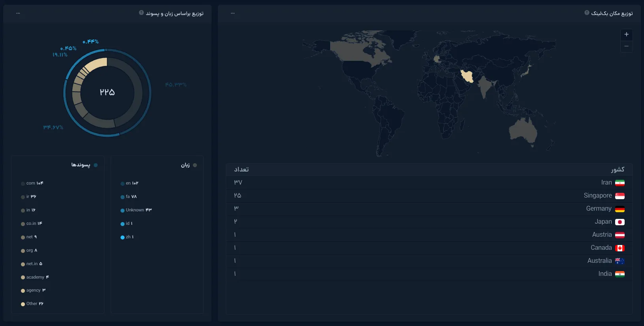Toggle the suffixes (پسوندها) series header
The width and height of the screenshot is (644, 326).
[84, 165]
